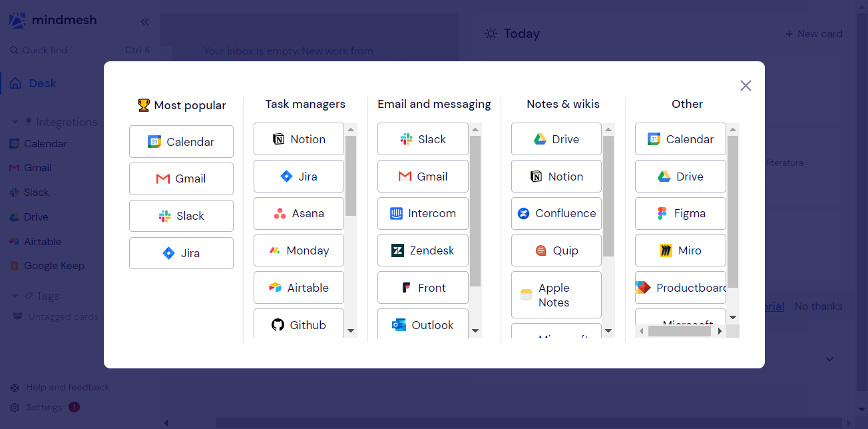Collapse the sidebar with double chevron
The height and width of the screenshot is (429, 868).
144,22
